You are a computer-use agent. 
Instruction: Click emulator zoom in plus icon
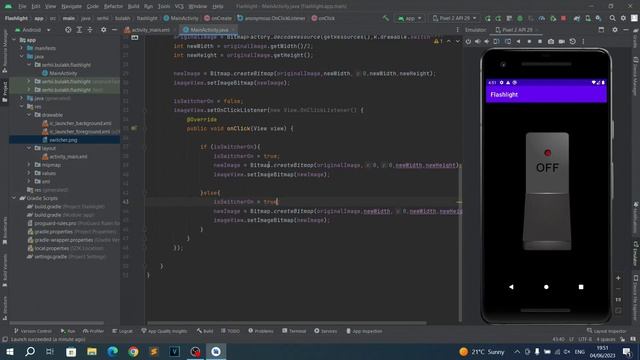tap(618, 278)
